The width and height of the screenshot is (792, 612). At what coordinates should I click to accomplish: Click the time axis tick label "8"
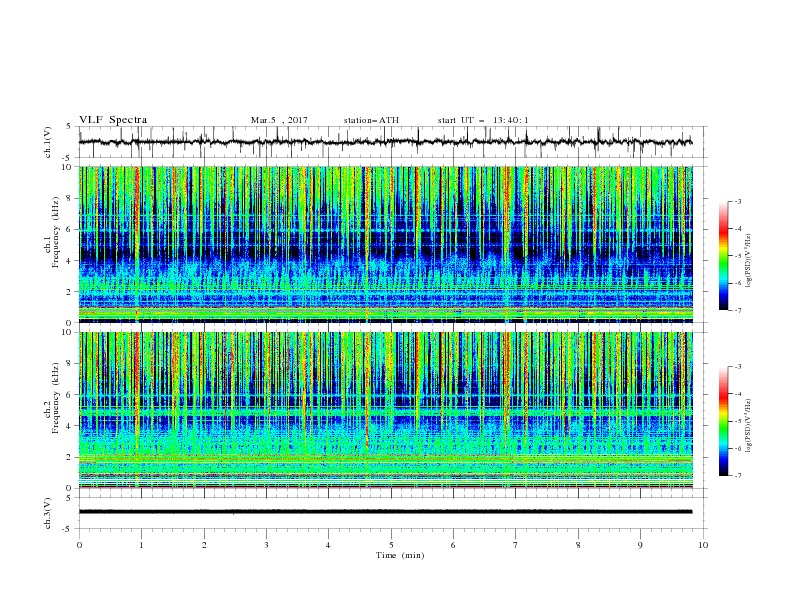point(578,545)
